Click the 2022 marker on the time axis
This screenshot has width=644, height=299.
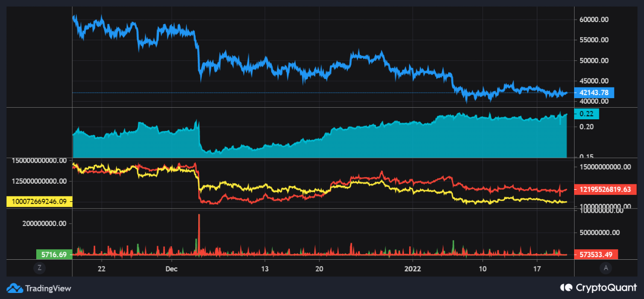click(x=413, y=269)
